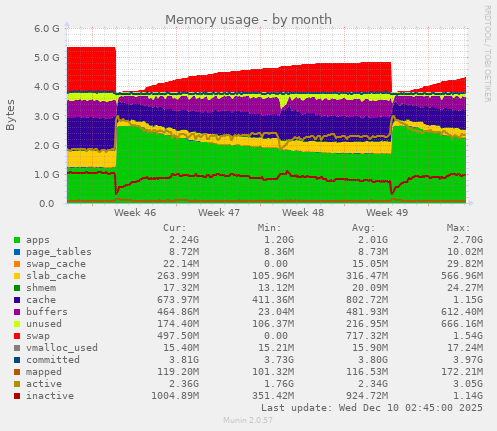Click the orange swap_cache legend swatch
This screenshot has width=497, height=431.
point(17,264)
